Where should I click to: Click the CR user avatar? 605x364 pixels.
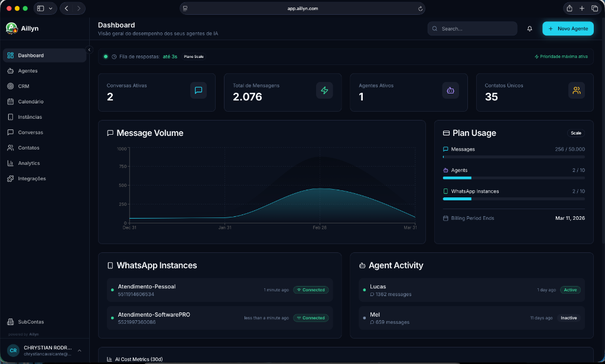click(x=13, y=350)
